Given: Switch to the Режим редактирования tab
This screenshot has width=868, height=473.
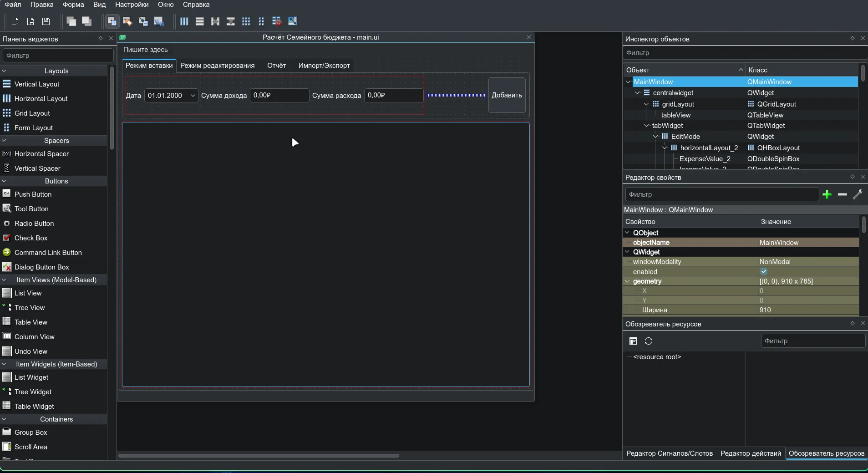Looking at the screenshot, I should (x=217, y=66).
